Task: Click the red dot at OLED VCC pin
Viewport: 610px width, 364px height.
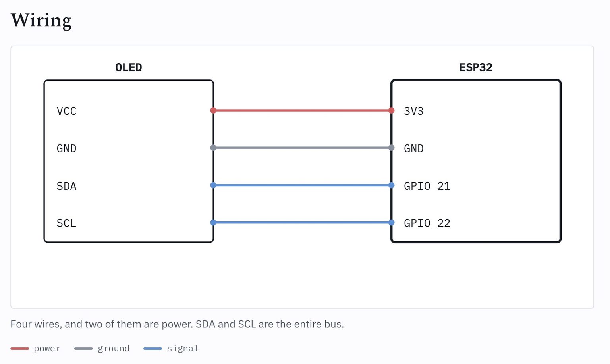Action: point(213,110)
